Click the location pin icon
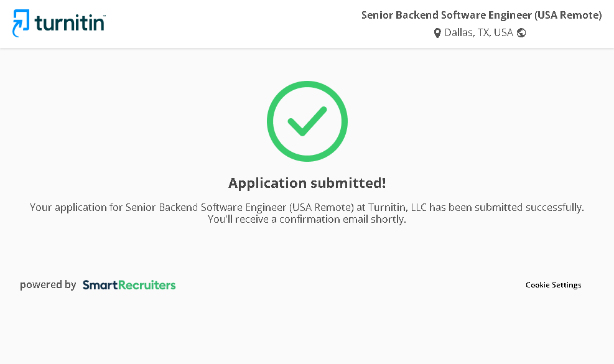614x364 pixels. (x=437, y=33)
